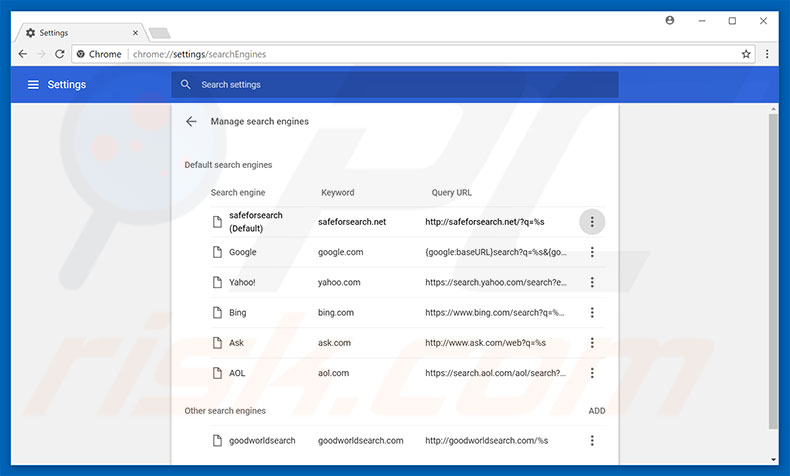Click the browser back arrow
Viewport: 790px width, 476px height.
[x=23, y=54]
